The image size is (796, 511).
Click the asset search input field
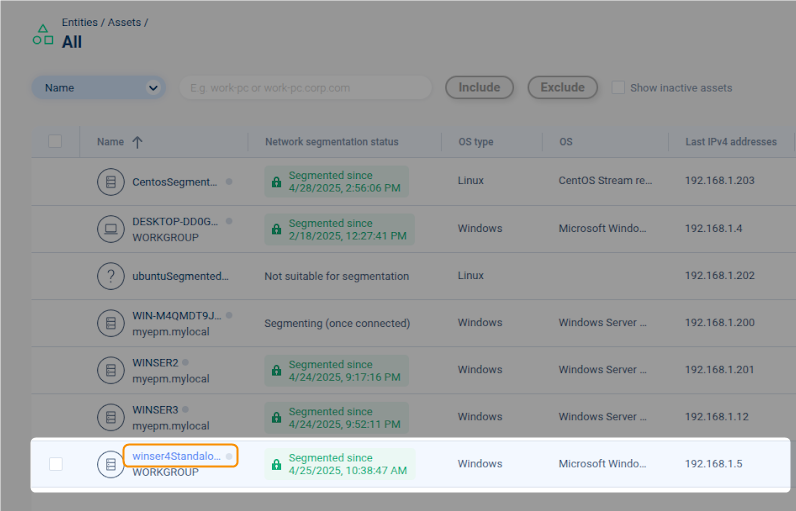[305, 88]
